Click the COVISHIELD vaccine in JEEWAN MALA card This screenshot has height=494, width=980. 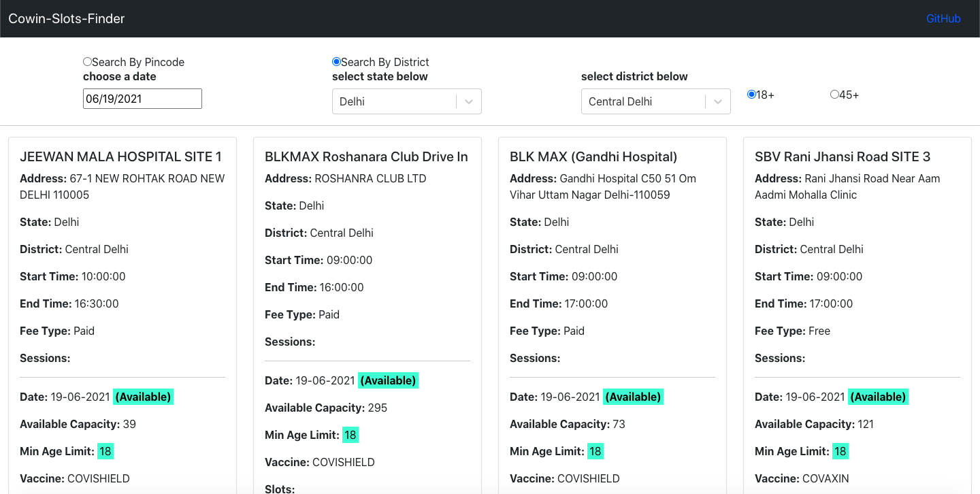coord(99,478)
